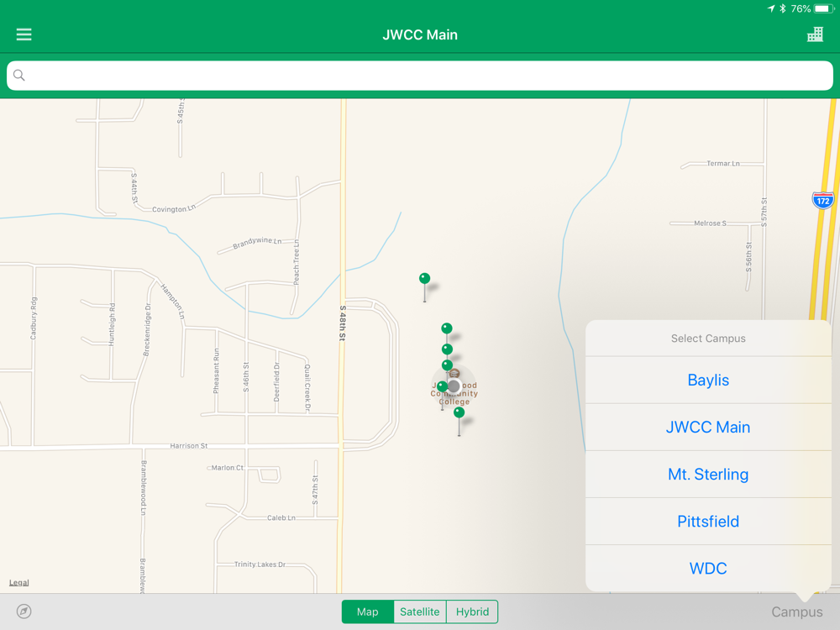Tap the Covington Ln label

(174, 208)
